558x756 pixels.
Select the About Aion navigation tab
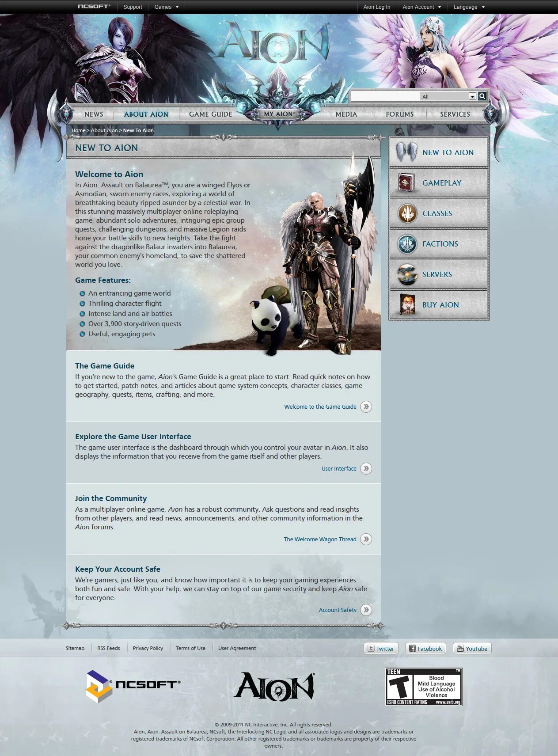(x=146, y=114)
